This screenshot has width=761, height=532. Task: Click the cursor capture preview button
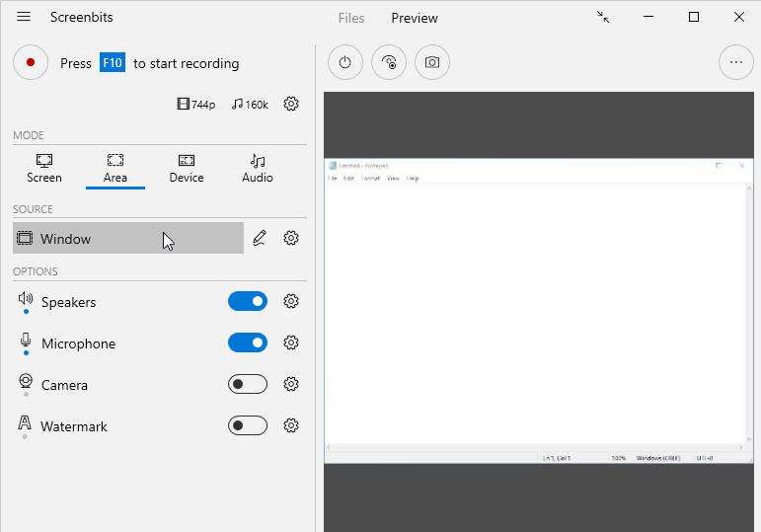[x=389, y=62]
